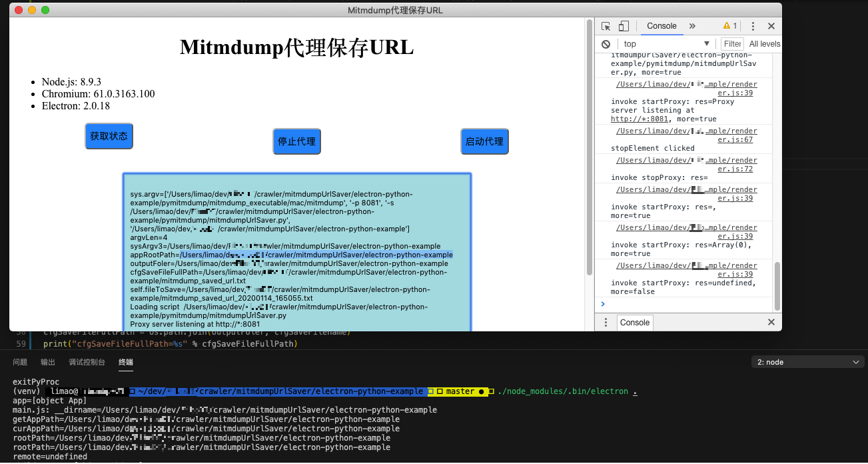Activate the inspect element picker in DevTools

(606, 26)
